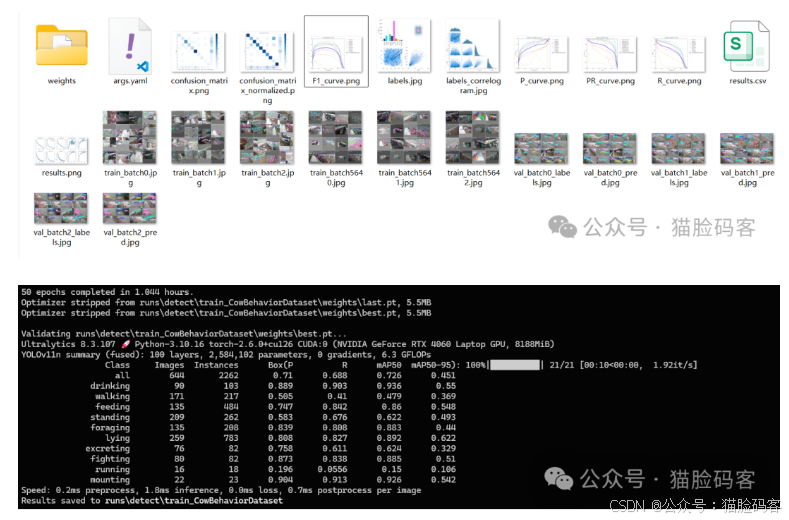
Task: Open train_batch5641.jpg image
Action: point(404,137)
